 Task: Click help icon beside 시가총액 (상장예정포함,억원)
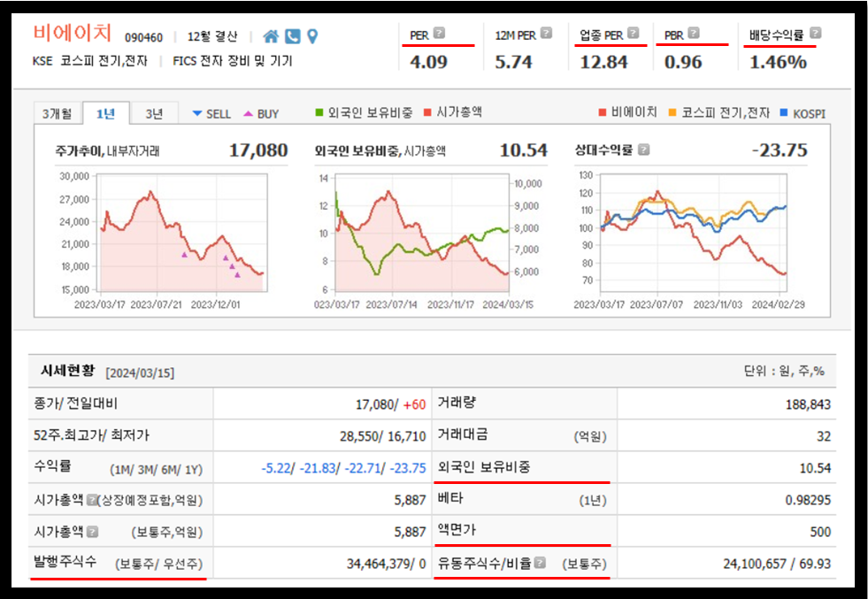click(92, 499)
